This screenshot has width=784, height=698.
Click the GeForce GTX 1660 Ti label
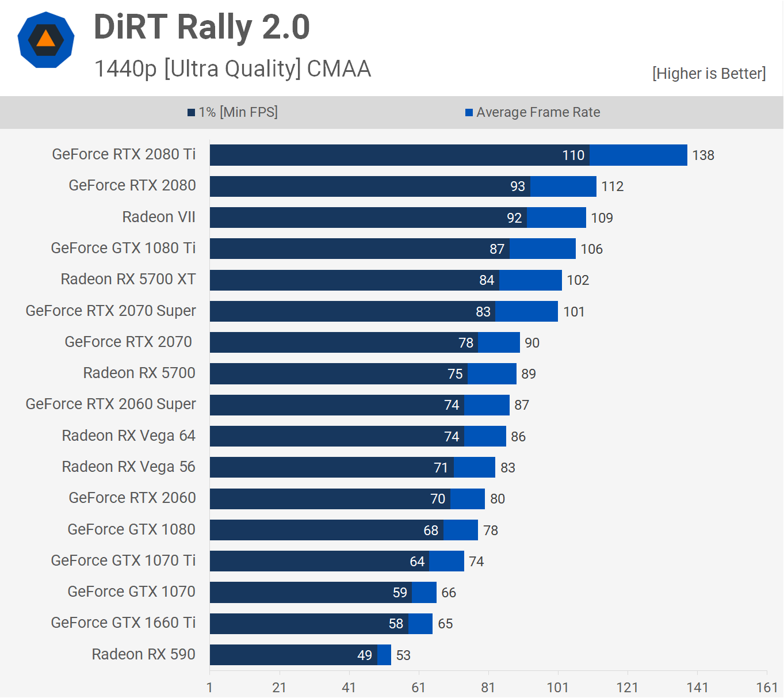pyautogui.click(x=123, y=623)
